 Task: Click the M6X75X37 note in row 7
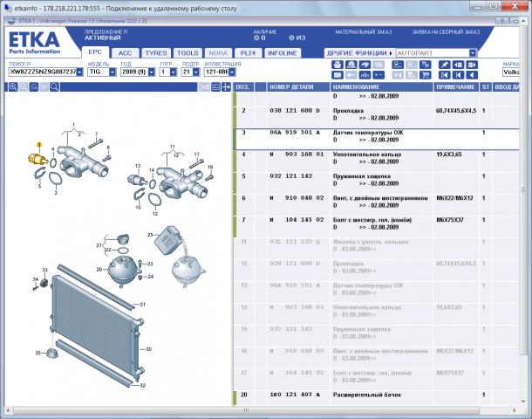pyautogui.click(x=450, y=220)
